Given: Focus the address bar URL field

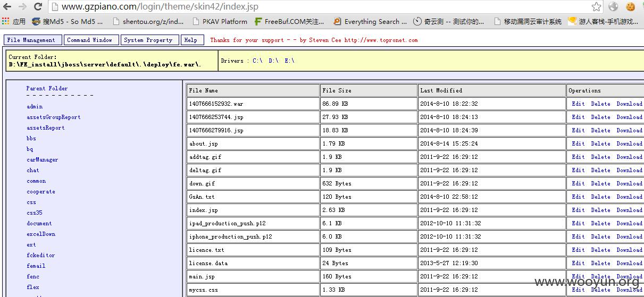Looking at the screenshot, I should [x=319, y=7].
